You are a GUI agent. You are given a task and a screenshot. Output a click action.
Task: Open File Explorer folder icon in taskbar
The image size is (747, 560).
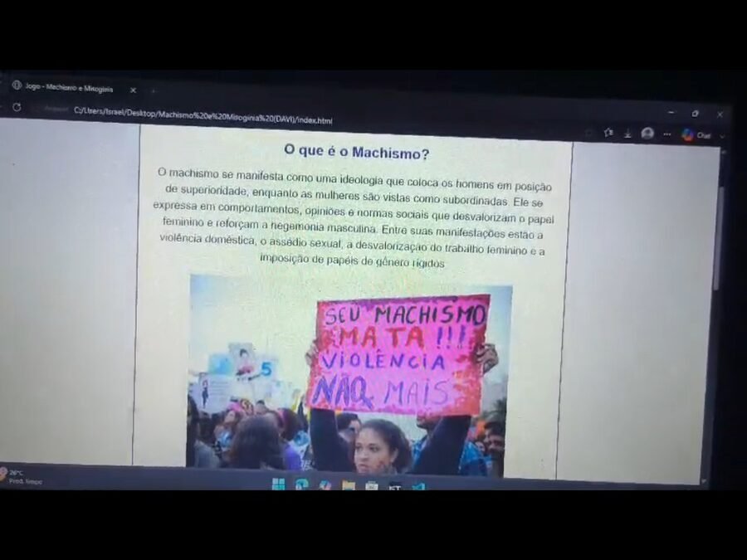click(x=349, y=485)
